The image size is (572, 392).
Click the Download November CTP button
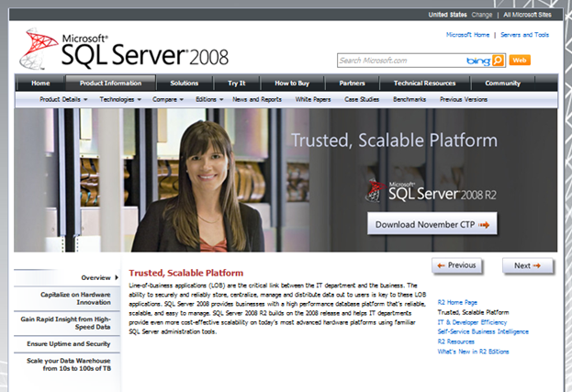click(x=432, y=224)
